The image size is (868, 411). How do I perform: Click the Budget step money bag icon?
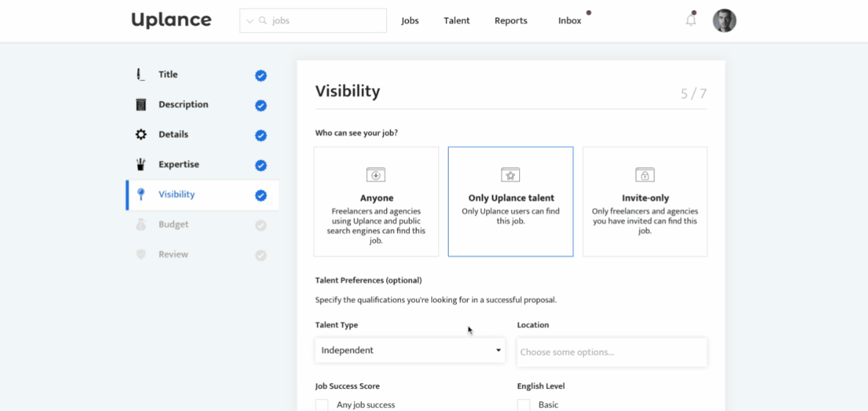click(x=141, y=225)
